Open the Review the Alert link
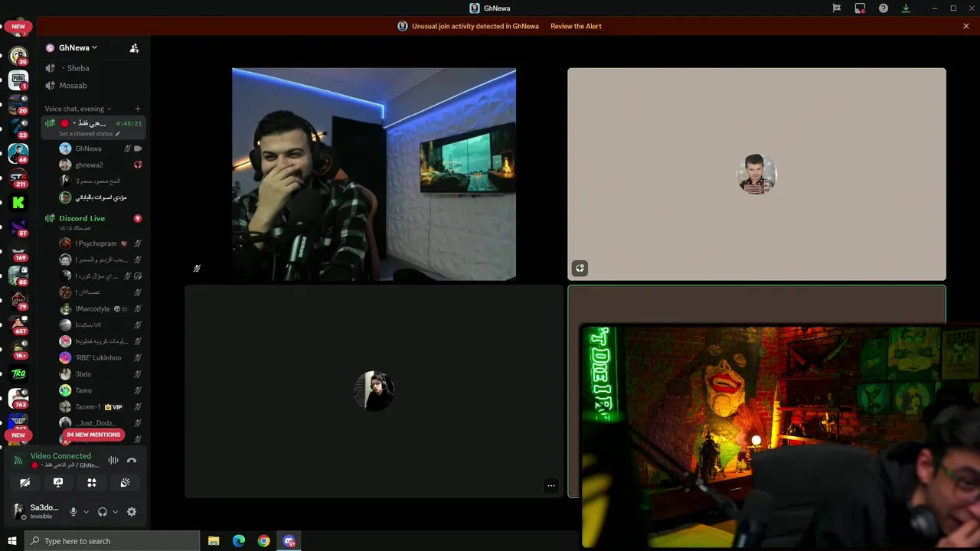This screenshot has width=980, height=551. coord(576,26)
